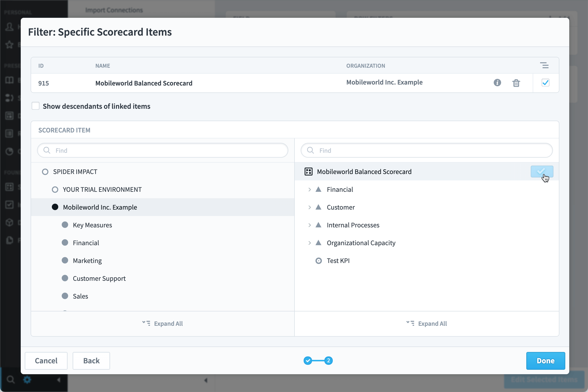Enable Show descendants of linked items
The height and width of the screenshot is (392, 588).
pos(36,106)
